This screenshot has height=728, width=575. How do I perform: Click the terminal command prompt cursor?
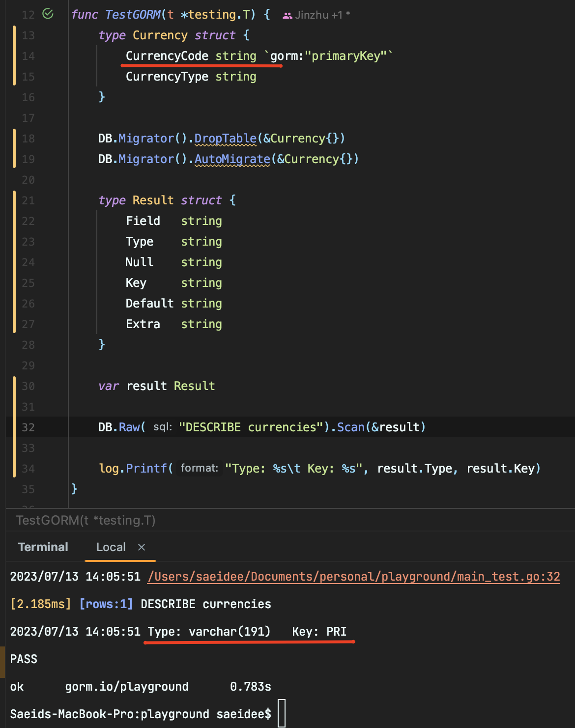[283, 714]
